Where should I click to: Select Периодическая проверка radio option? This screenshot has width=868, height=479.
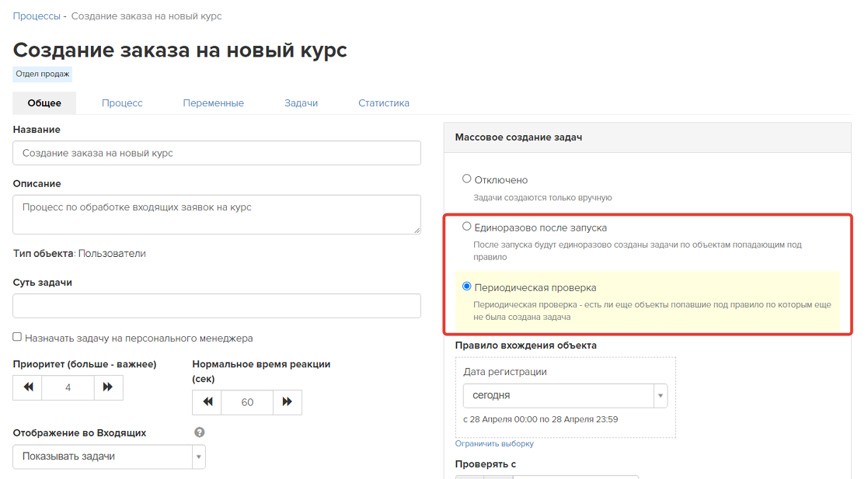[467, 286]
